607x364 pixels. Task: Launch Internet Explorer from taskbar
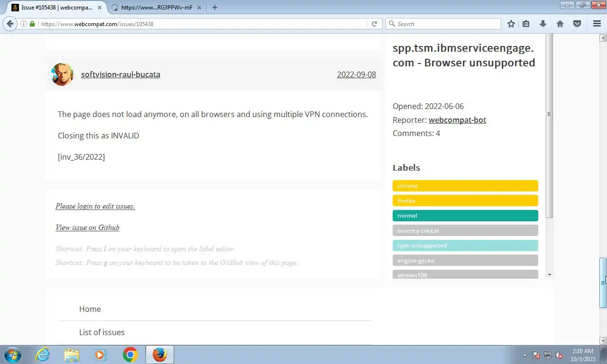coord(43,355)
